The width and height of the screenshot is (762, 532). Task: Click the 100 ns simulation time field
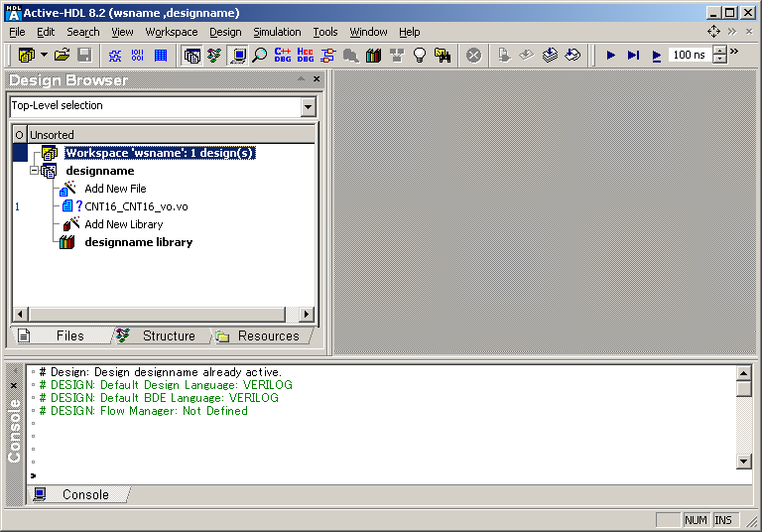point(691,55)
